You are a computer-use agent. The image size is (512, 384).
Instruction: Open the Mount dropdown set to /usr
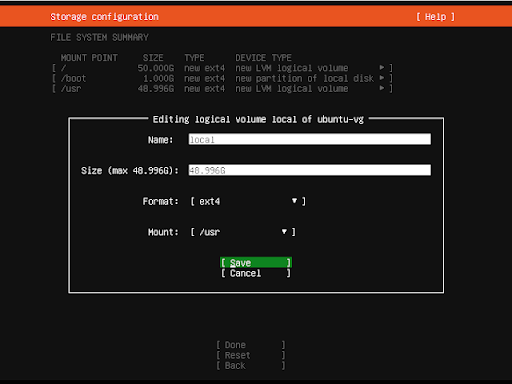click(243, 232)
